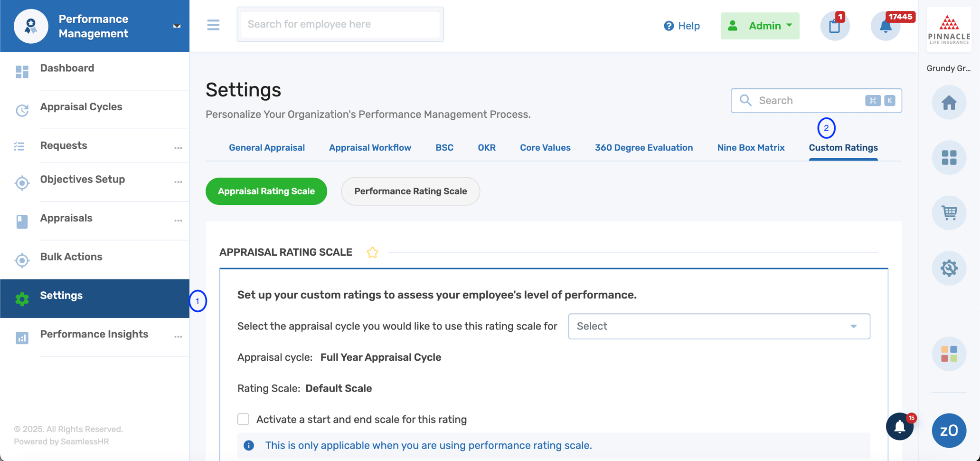Open Appraisal Cycles from left sidebar
The height and width of the screenshot is (461, 980).
click(81, 106)
